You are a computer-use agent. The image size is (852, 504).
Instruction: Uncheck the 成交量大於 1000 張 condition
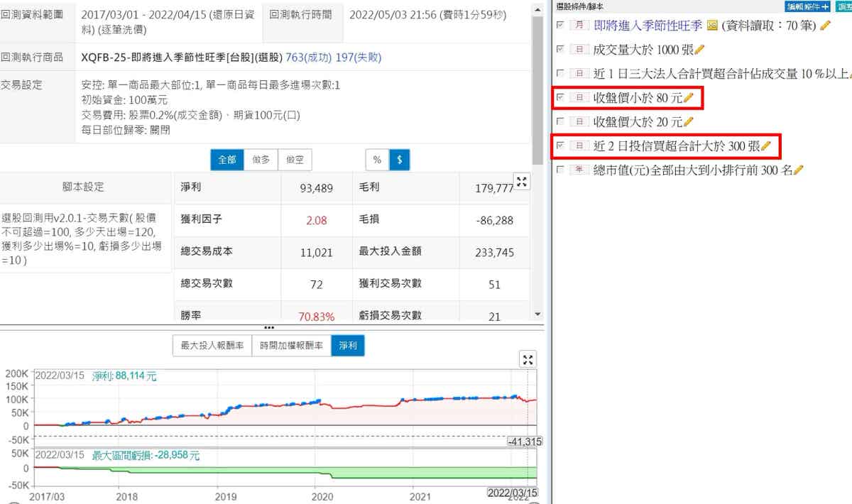click(561, 50)
